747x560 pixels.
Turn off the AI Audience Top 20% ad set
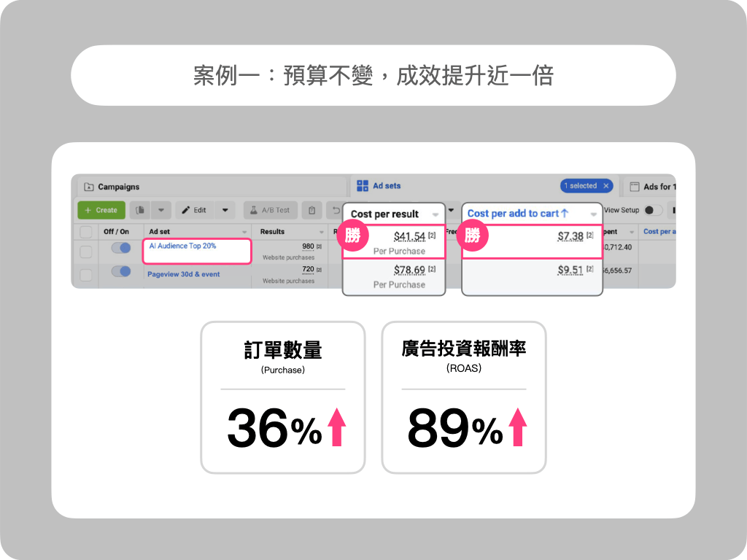(121, 248)
